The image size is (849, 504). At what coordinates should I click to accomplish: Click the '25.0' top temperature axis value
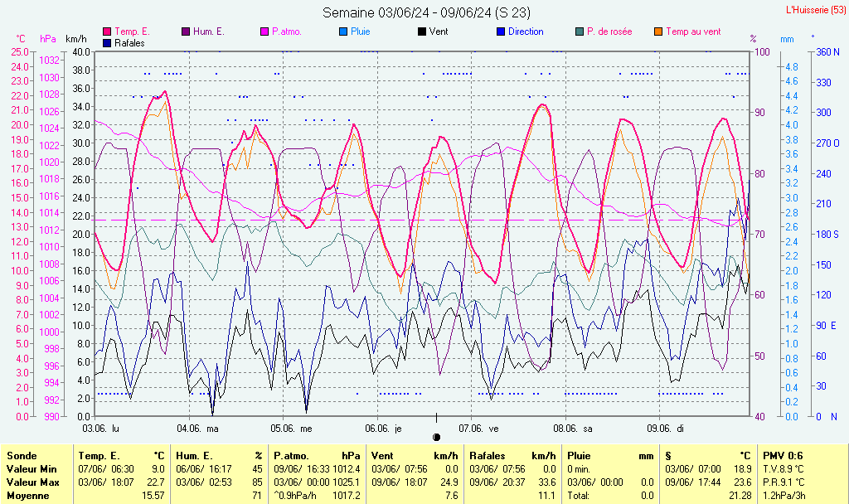point(20,52)
